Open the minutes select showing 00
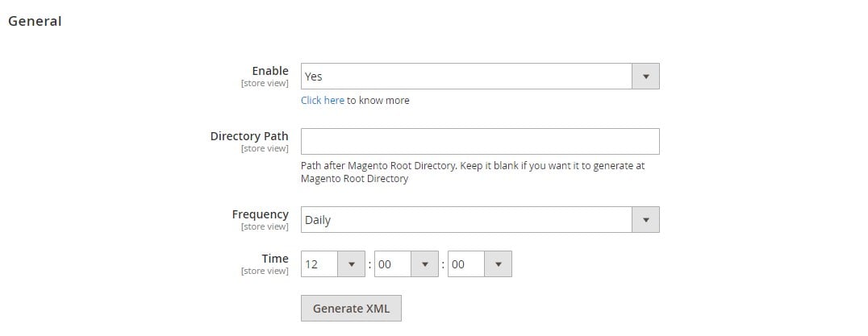Image resolution: width=868 pixels, height=336 pixels. [407, 264]
